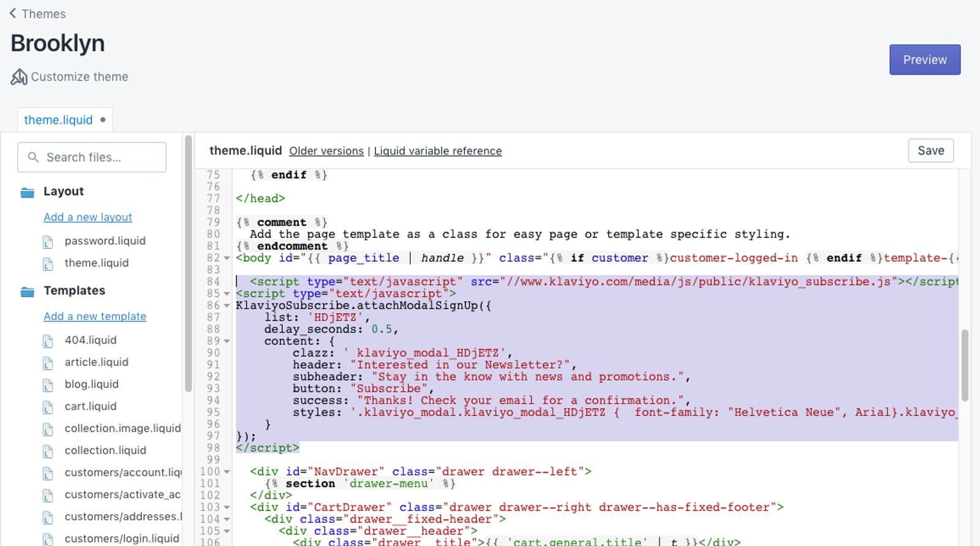980x546 pixels.
Task: Click the Customize theme paintbrush icon
Action: pyautogui.click(x=19, y=77)
